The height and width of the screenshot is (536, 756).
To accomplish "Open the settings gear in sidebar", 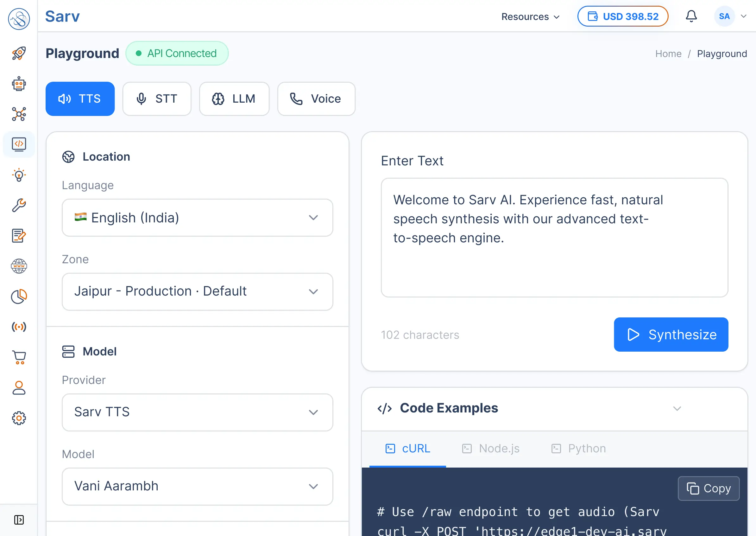I will (x=19, y=418).
